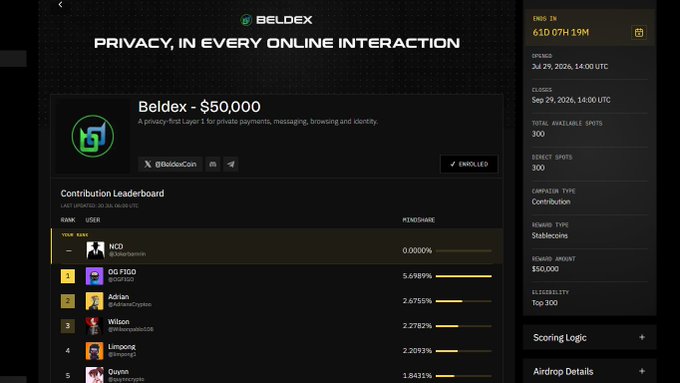Click the Top 300 eligibility value
The width and height of the screenshot is (680, 383).
point(545,303)
